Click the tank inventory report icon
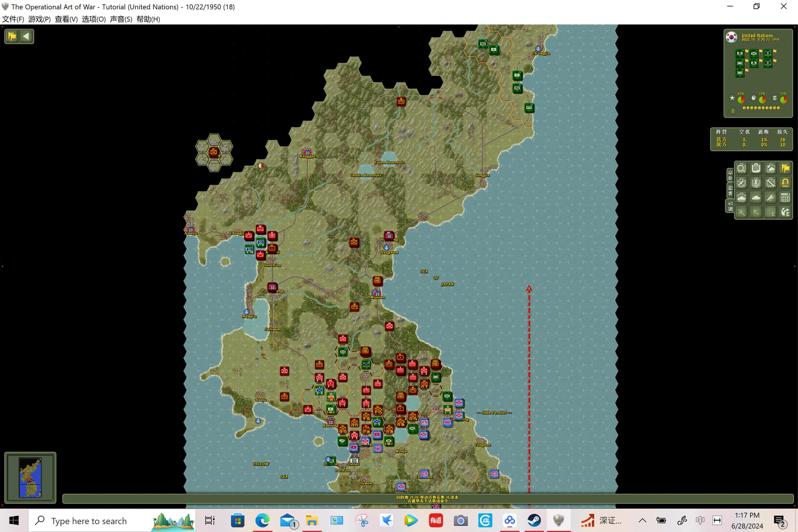The image size is (798, 532). click(741, 198)
